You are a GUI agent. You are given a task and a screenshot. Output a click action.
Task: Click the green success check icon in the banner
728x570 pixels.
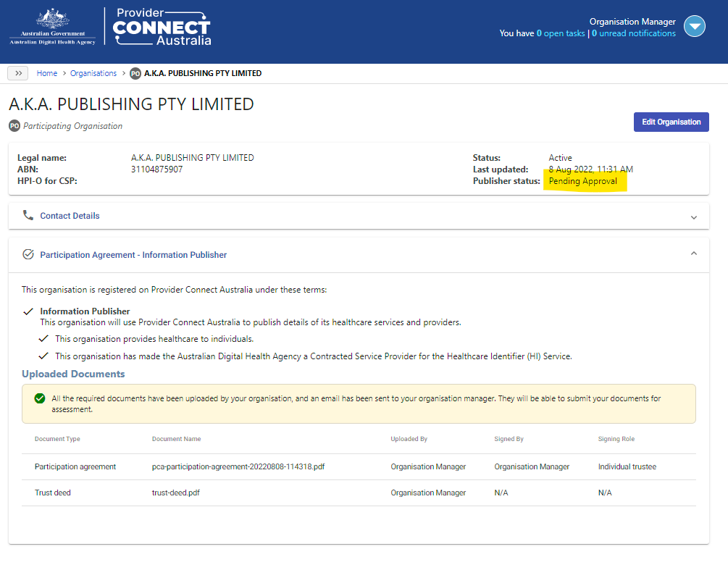tap(40, 398)
